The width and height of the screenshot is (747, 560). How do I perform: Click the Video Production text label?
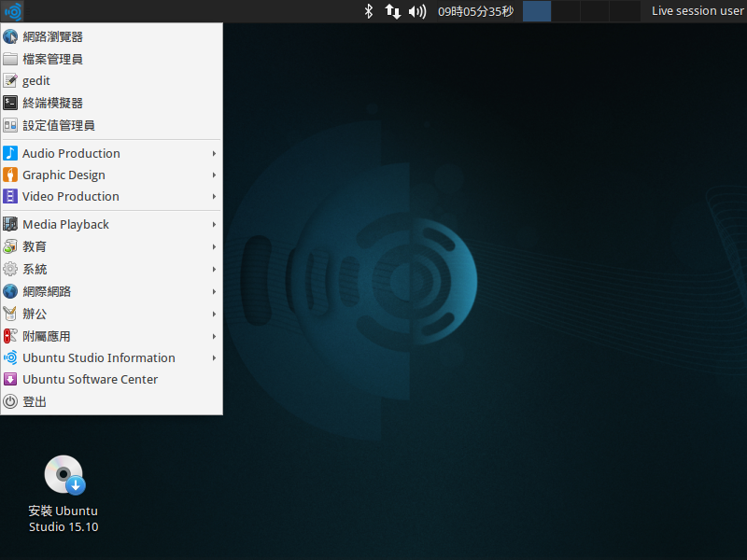tap(71, 196)
